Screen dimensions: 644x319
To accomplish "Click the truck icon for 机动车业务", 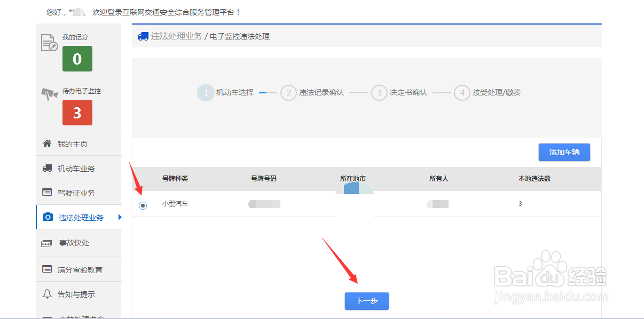I will 47,168.
